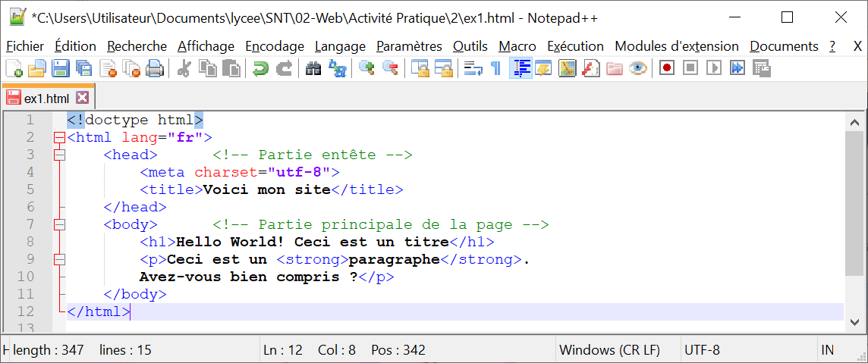Screen dimensions: 868x363
Task: Click the Cut scissors icon
Action: pos(184,68)
